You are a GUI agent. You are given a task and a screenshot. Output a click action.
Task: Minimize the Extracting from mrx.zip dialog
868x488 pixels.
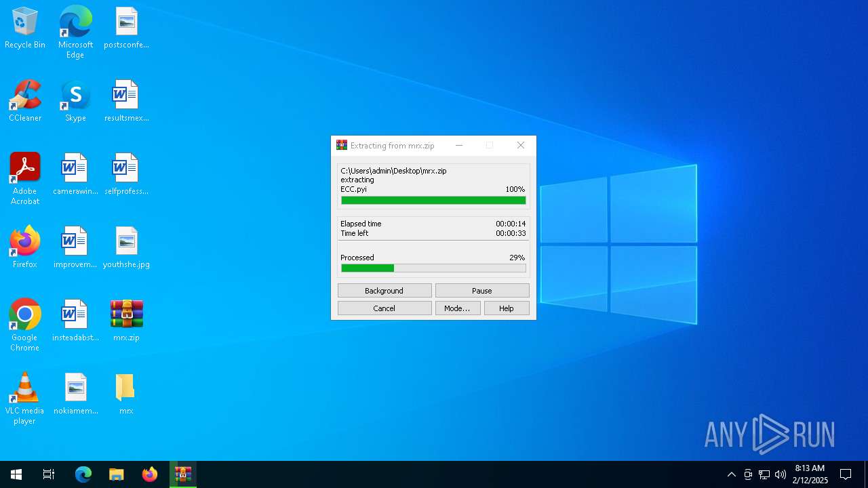(459, 145)
